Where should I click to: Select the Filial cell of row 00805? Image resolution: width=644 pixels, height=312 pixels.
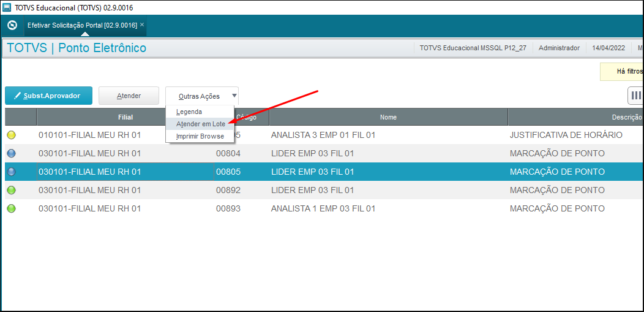(x=125, y=172)
